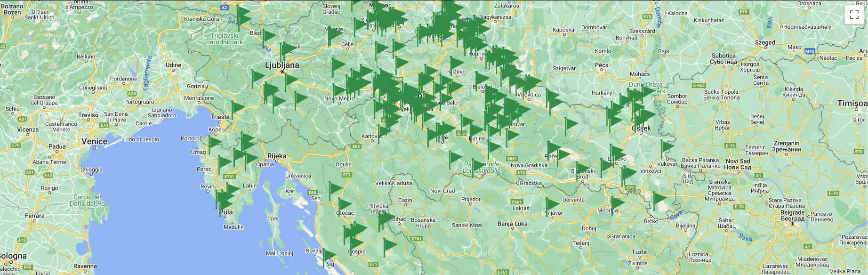The image size is (868, 275).
Task: Click the Banja Luka city label
Action: pyautogui.click(x=512, y=224)
